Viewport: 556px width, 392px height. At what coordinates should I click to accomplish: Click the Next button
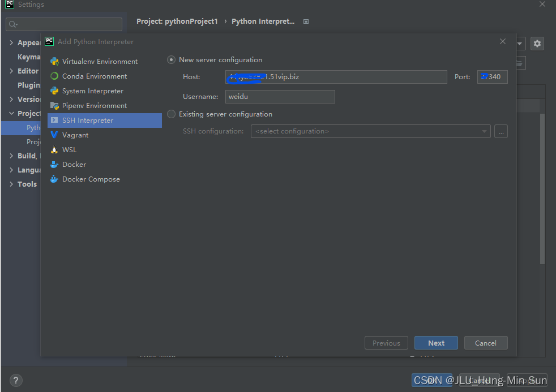pyautogui.click(x=436, y=343)
